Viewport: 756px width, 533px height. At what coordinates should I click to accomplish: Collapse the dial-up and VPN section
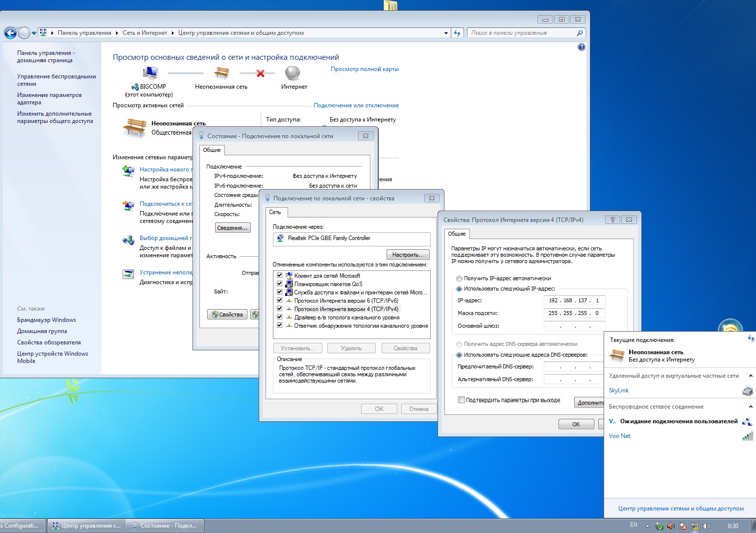point(751,376)
